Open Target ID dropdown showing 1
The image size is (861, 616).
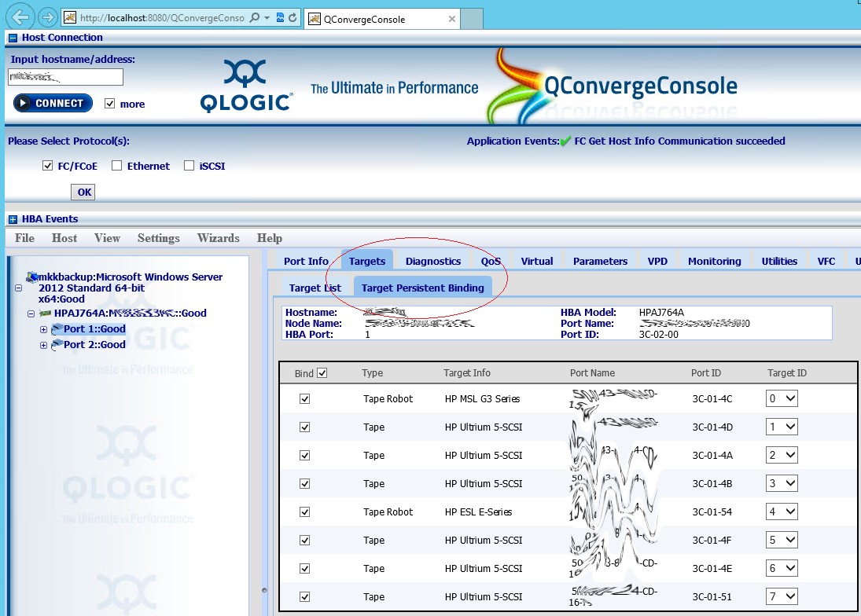[782, 427]
